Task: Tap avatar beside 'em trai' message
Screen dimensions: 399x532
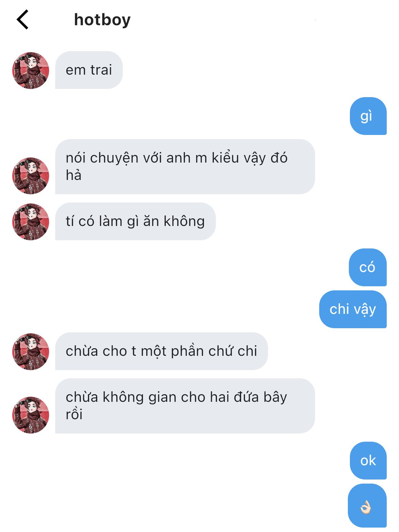Action: coord(31,71)
